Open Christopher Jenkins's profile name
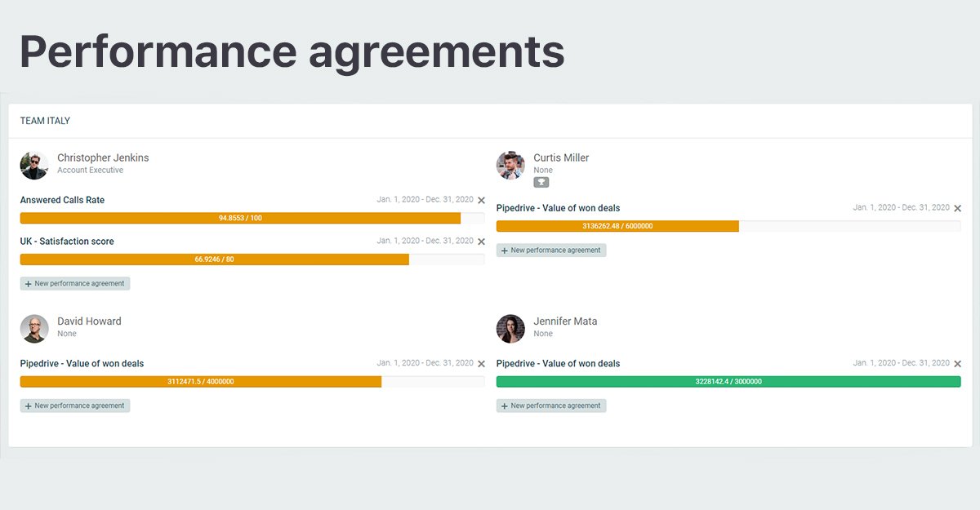This screenshot has width=980, height=510. [x=102, y=157]
